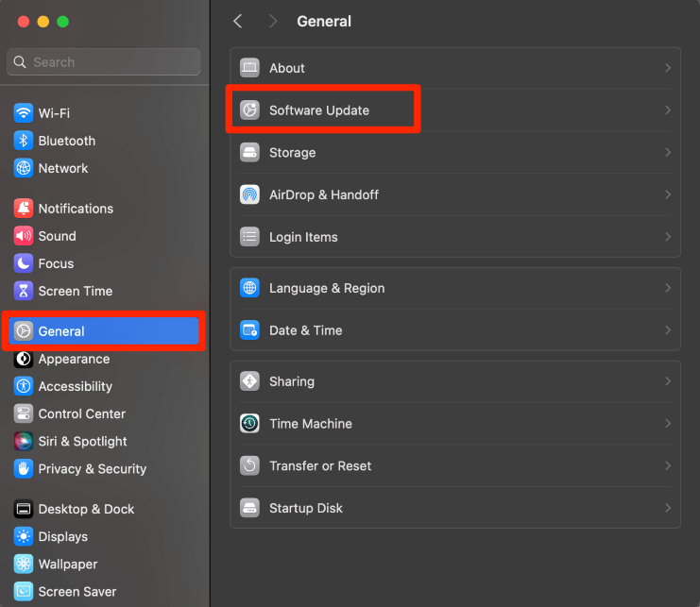Select Privacy & Security in sidebar
Image resolution: width=700 pixels, height=607 pixels.
point(92,468)
